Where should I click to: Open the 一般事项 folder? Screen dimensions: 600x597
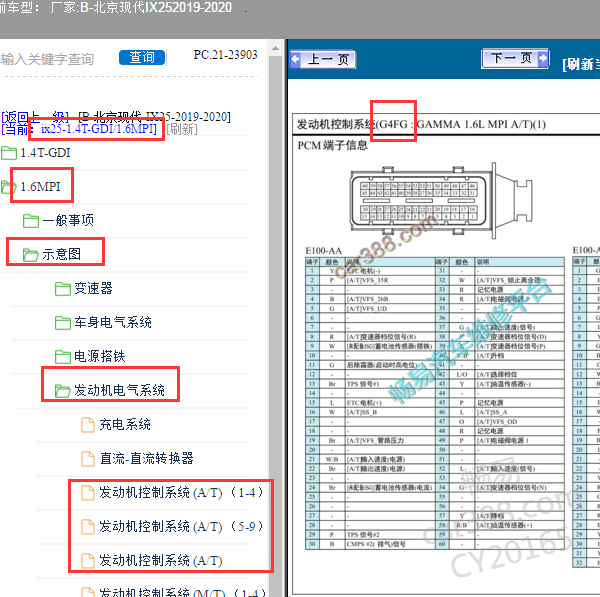pos(68,220)
